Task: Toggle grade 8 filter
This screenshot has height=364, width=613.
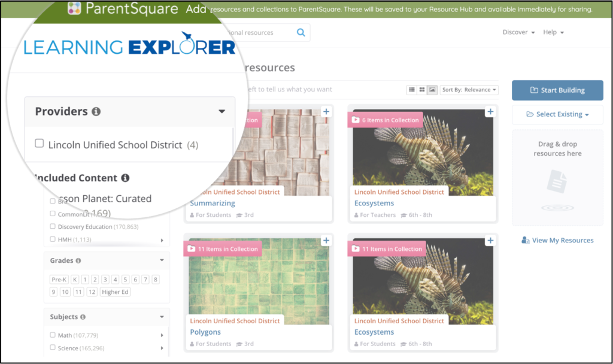Action: coord(156,280)
